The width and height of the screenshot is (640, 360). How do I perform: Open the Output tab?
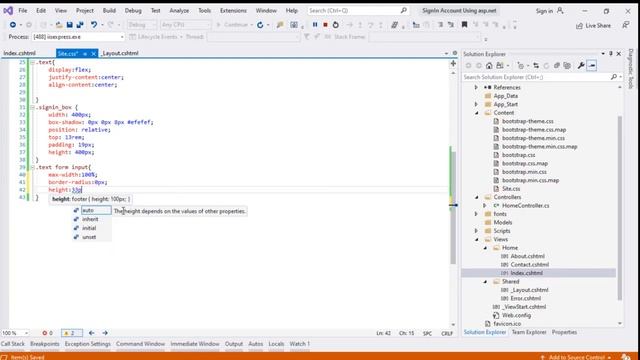point(234,344)
